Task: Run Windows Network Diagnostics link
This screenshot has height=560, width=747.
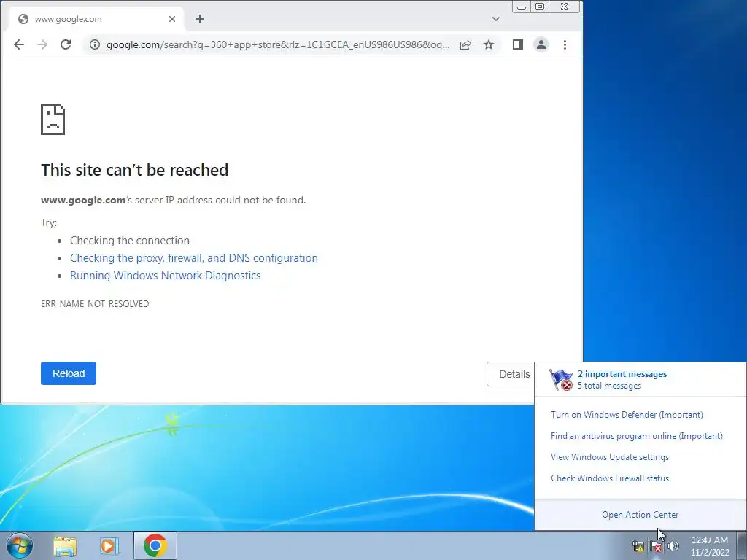Action: [166, 276]
